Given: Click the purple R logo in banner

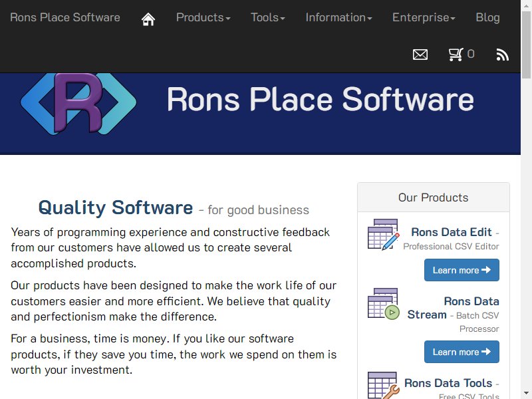Looking at the screenshot, I should pos(78,103).
